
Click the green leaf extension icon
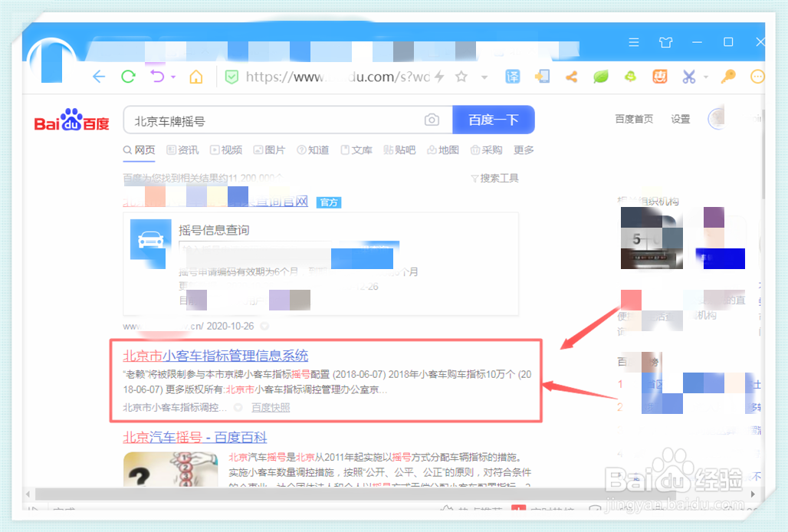[600, 77]
